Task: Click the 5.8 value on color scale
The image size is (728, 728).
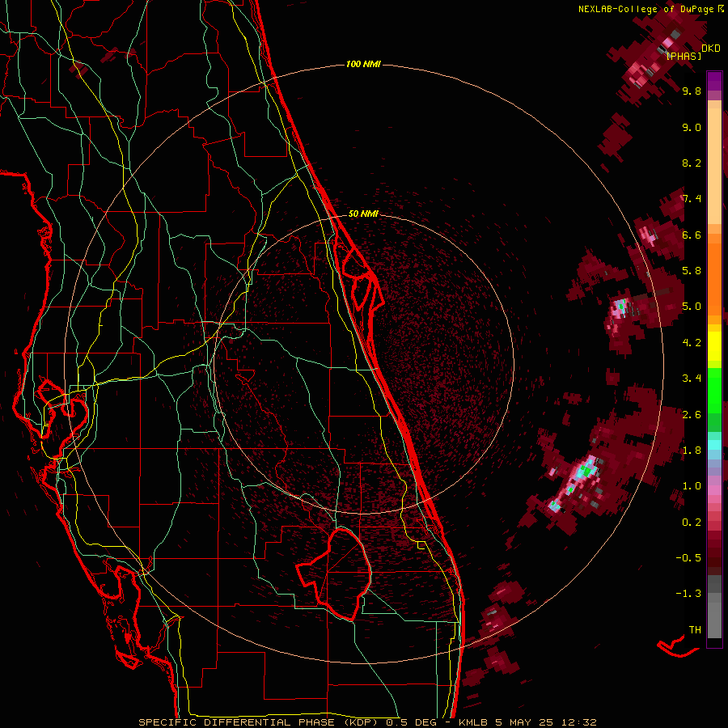Action: (x=692, y=271)
